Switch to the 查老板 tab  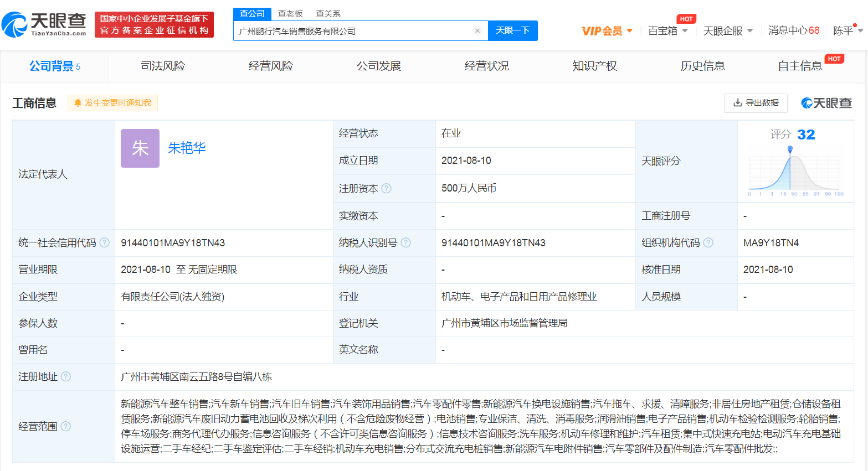[289, 13]
